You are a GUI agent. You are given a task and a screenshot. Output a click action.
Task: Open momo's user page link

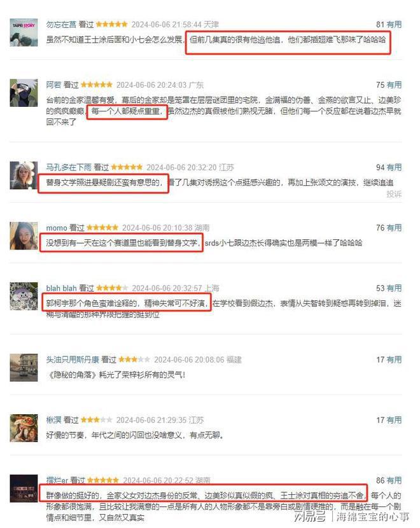[x=57, y=228]
